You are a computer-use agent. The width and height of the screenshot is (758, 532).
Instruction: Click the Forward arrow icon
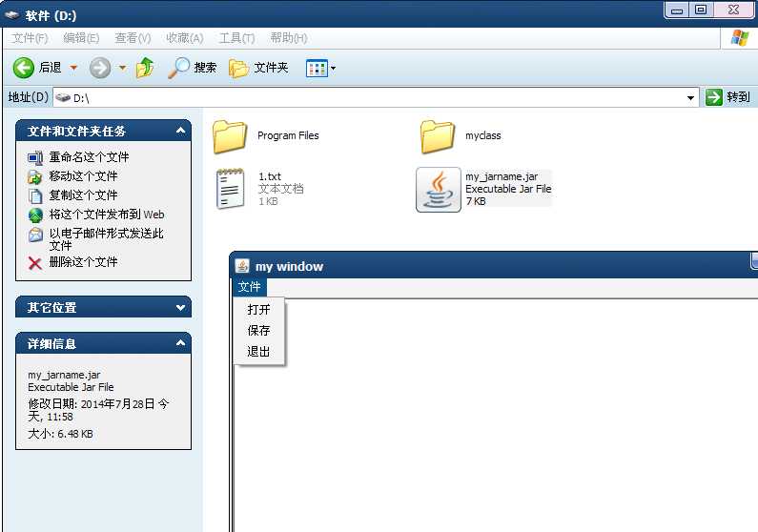100,68
